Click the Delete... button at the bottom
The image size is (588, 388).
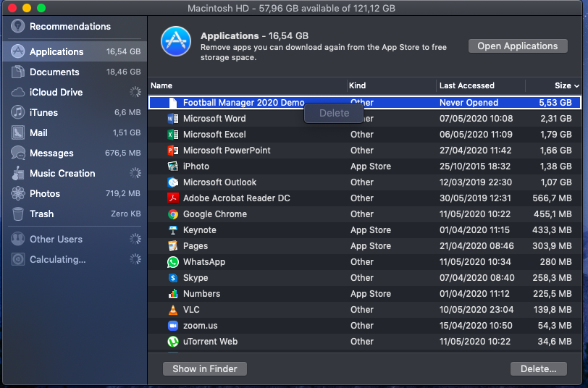[x=539, y=369]
